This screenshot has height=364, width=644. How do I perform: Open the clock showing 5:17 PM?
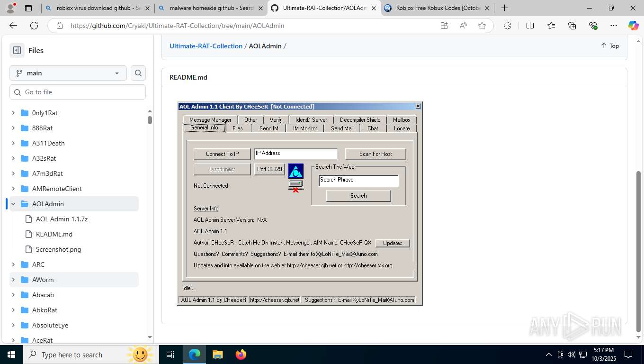[x=603, y=355]
